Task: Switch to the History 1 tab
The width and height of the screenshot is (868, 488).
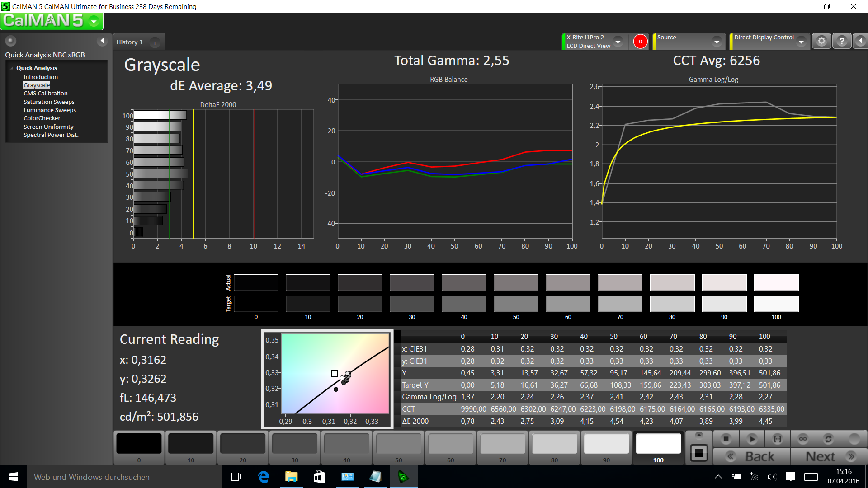Action: point(129,42)
